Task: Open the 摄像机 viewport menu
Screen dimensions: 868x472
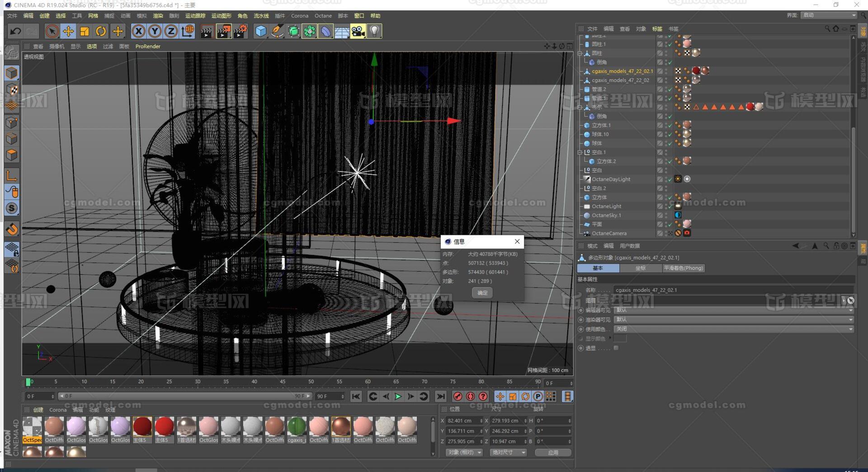Action: pos(57,46)
